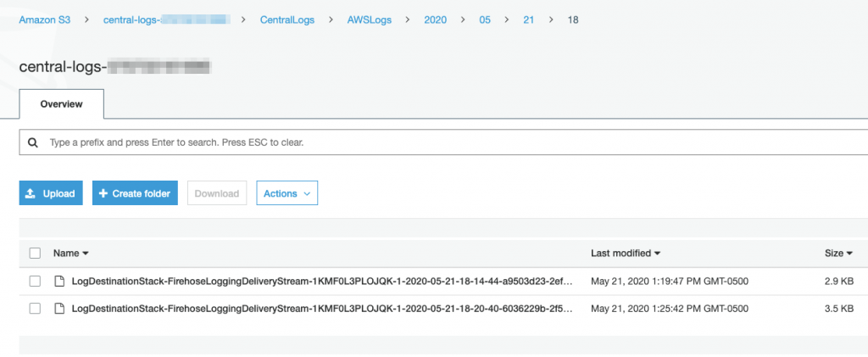Image resolution: width=868 pixels, height=357 pixels.
Task: Switch to the Overview tab
Action: click(61, 104)
